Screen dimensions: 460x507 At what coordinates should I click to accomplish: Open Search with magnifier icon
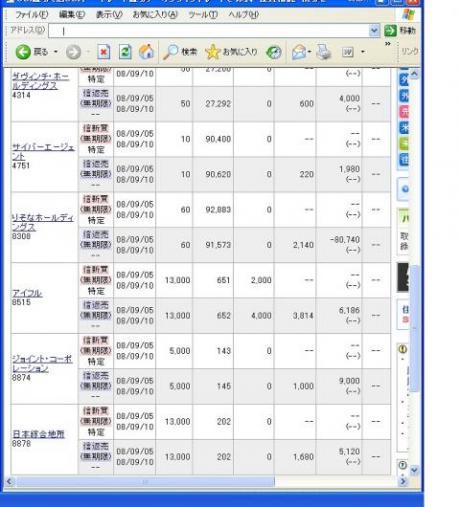coord(180,52)
